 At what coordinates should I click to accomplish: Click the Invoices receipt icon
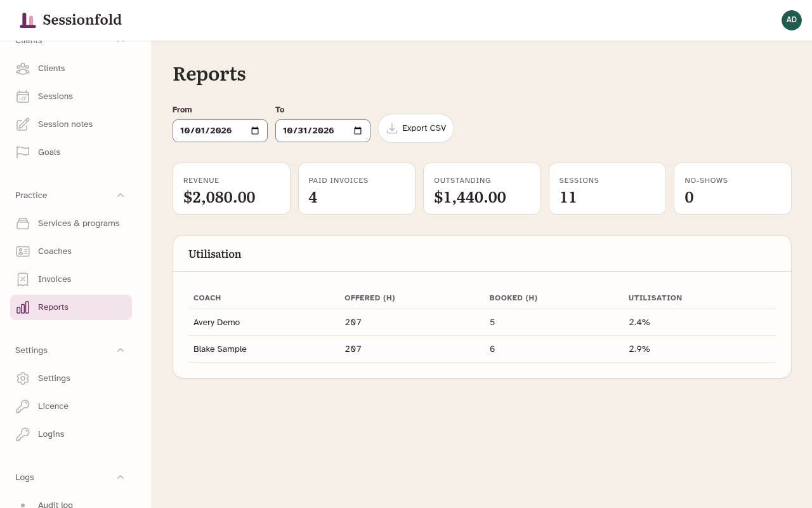23,279
